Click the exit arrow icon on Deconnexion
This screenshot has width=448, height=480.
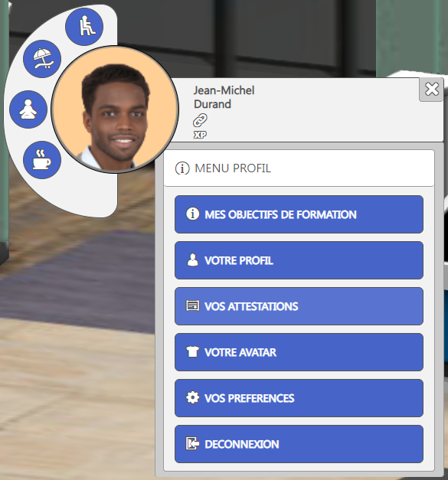click(193, 443)
